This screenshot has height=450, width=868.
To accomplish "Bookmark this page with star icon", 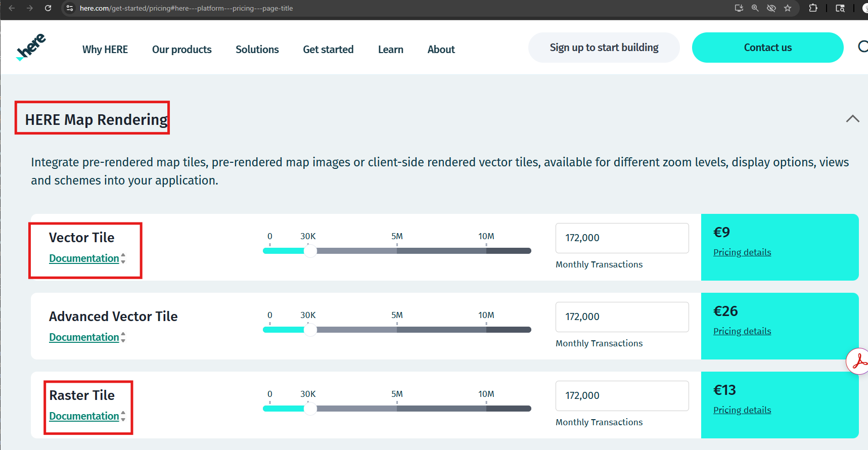I will pos(788,8).
